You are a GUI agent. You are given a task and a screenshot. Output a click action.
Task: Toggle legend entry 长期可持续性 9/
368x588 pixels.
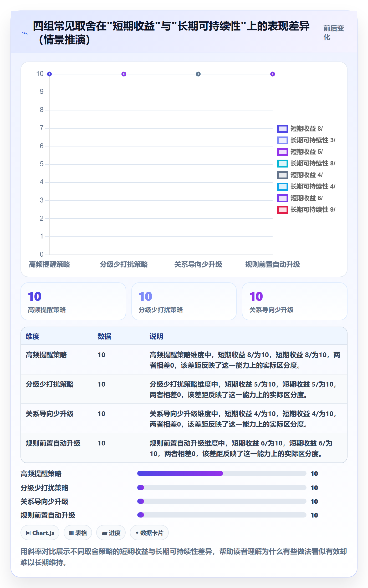(306, 210)
